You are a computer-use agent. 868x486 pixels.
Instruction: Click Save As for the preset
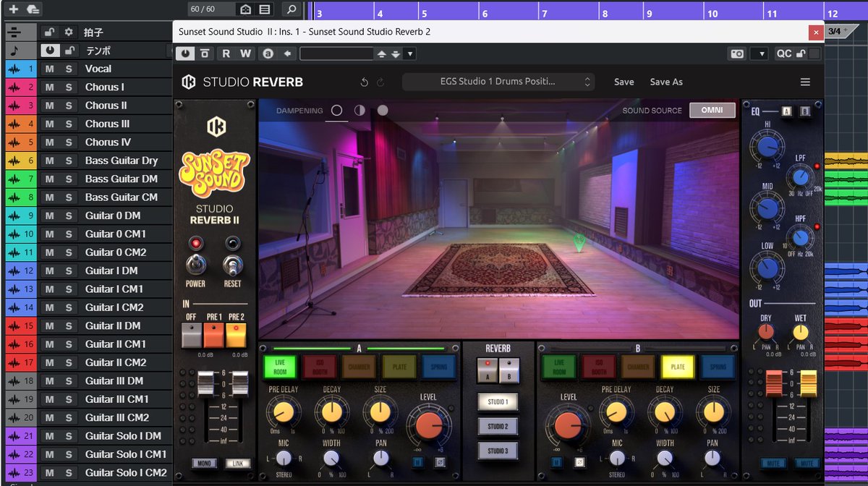click(x=666, y=82)
